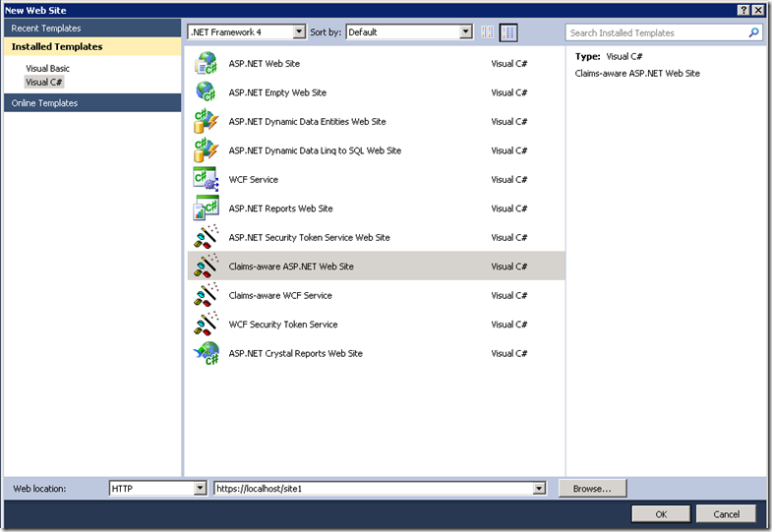Click the dialog help question mark button
Viewport: 772px width, 532px height.
(743, 11)
